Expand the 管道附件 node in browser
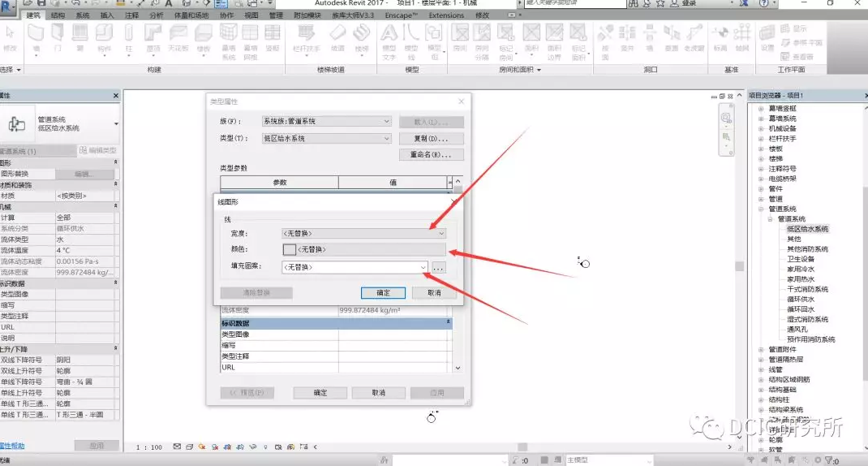Screen dimensions: 868x466 pyautogui.click(x=761, y=350)
